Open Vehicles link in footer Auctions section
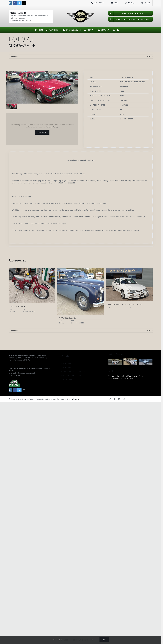Viewport: 163px width, 644px height. tap(112, 376)
